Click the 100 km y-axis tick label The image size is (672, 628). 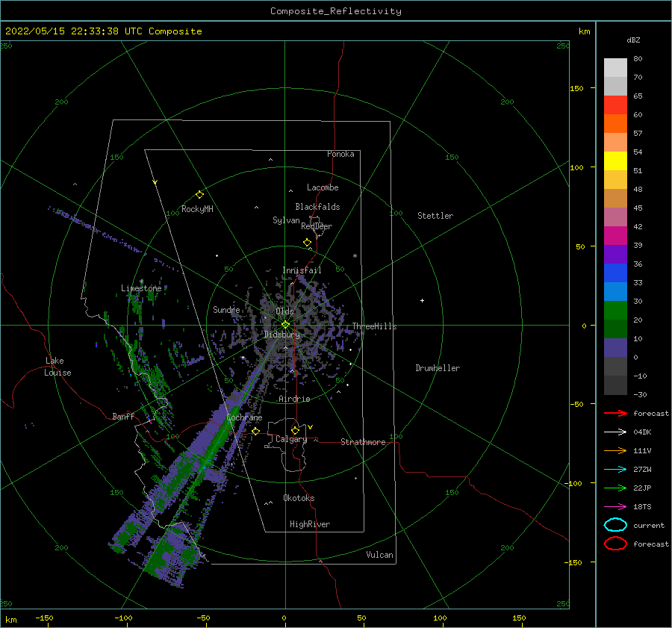coord(576,167)
